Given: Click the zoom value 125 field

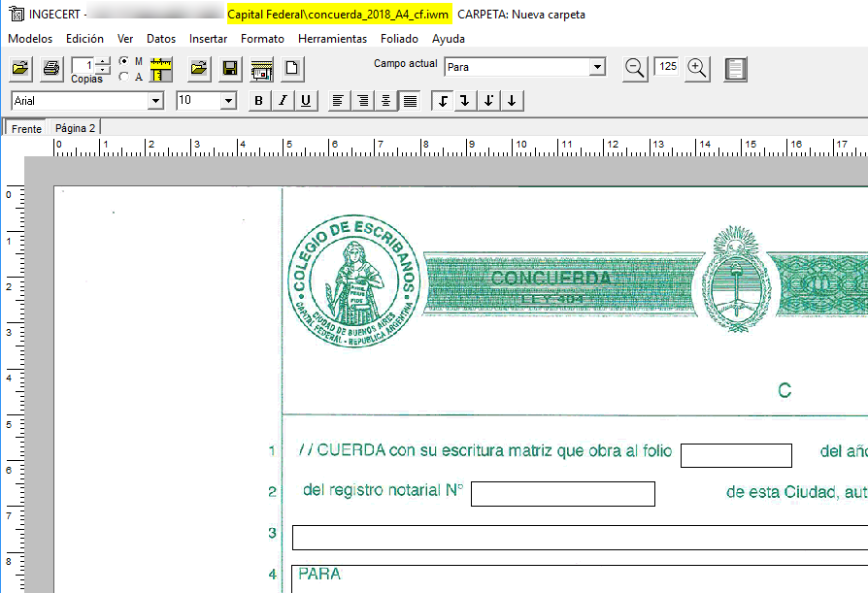Looking at the screenshot, I should point(666,66).
